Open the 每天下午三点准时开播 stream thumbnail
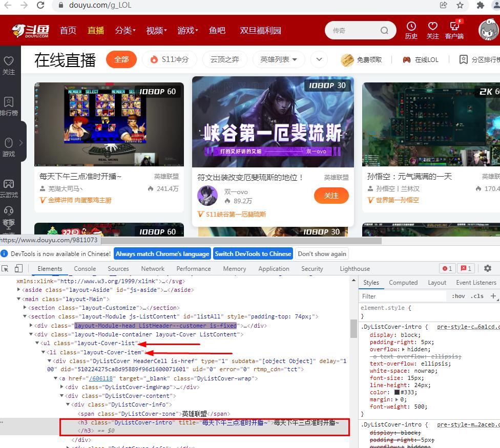500x448 pixels. click(x=109, y=124)
